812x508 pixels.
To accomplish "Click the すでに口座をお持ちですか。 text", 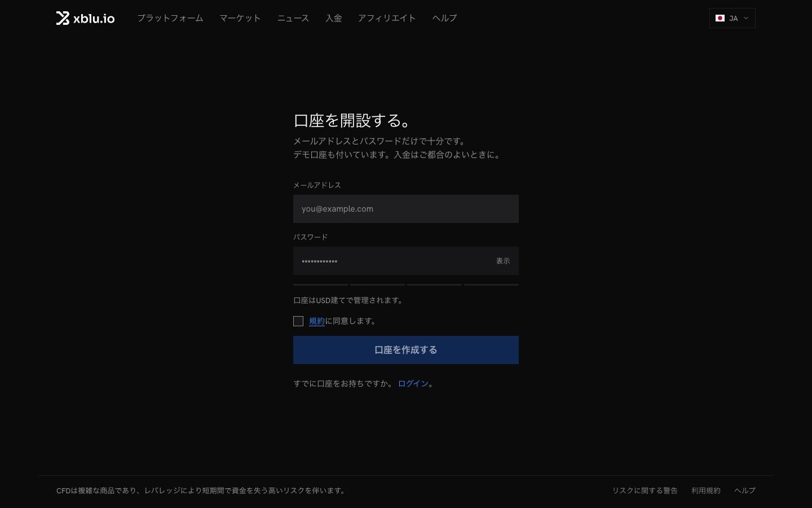I will coord(344,384).
